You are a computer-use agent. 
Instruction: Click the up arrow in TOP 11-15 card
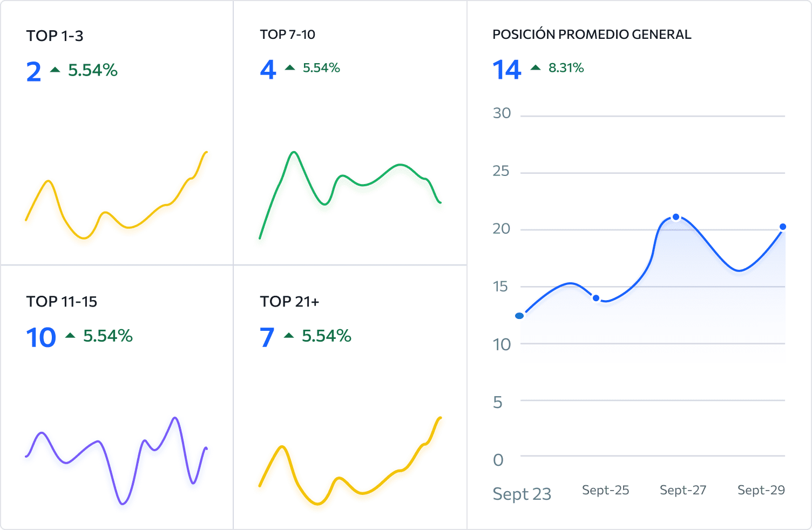(70, 335)
